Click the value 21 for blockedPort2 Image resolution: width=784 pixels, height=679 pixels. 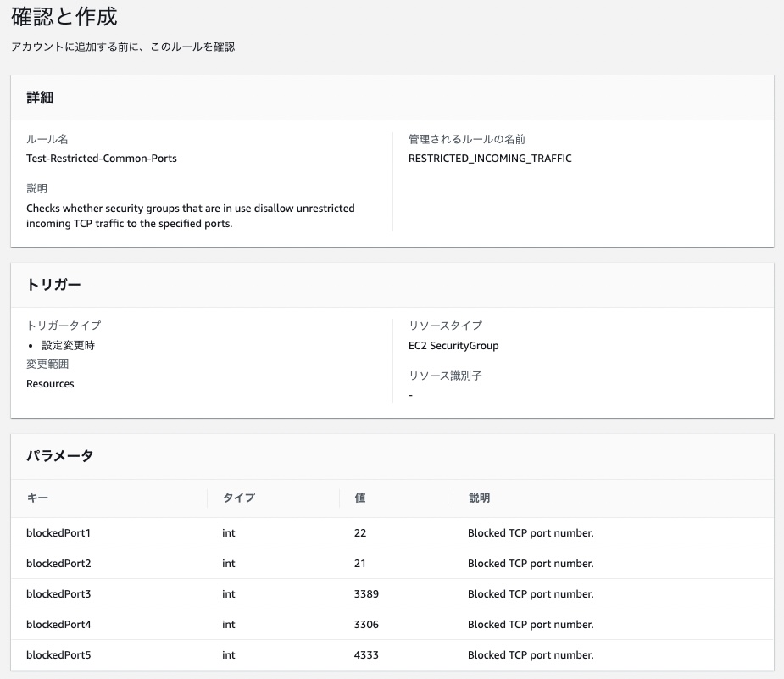point(360,564)
